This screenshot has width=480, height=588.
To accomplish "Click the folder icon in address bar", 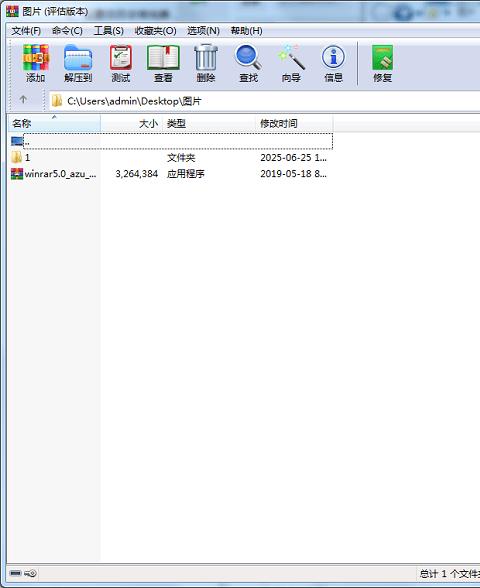I will (x=57, y=100).
